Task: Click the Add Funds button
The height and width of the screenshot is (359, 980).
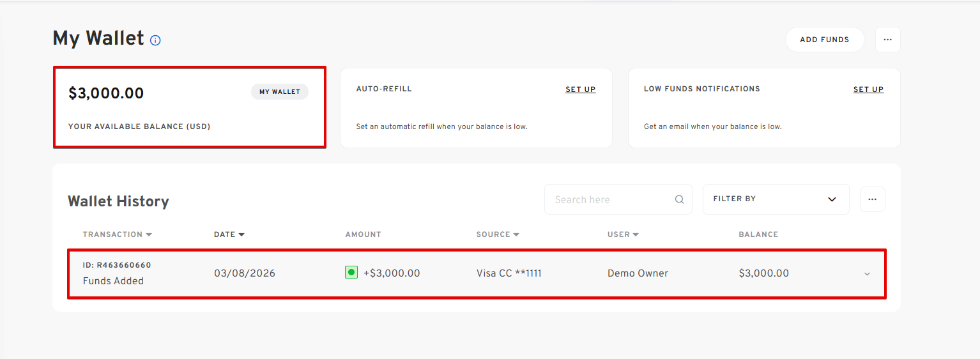Action: click(x=824, y=40)
